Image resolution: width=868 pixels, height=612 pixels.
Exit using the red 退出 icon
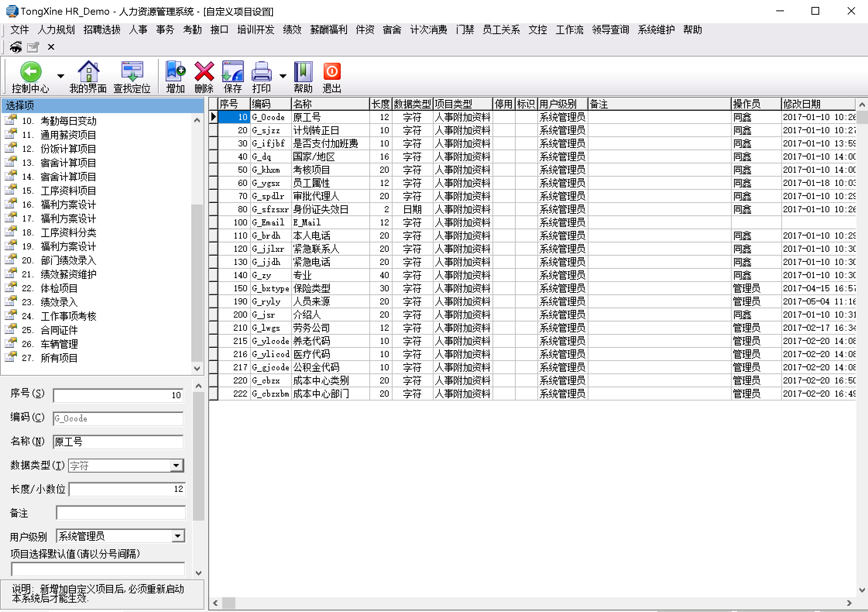tap(332, 72)
